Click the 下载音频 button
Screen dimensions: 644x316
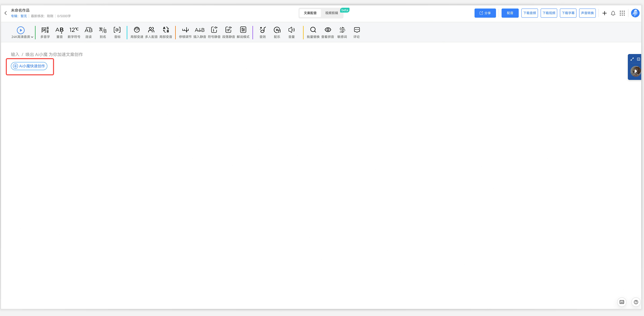point(529,13)
